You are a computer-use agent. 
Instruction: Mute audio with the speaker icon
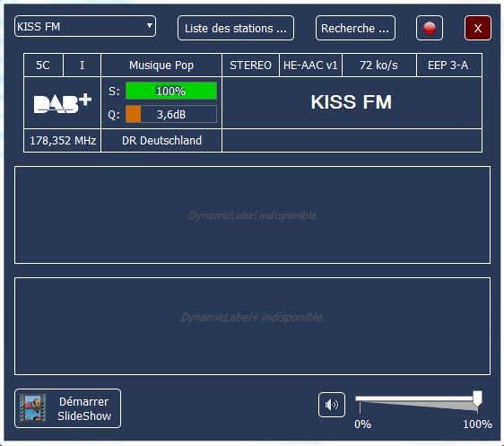point(332,405)
